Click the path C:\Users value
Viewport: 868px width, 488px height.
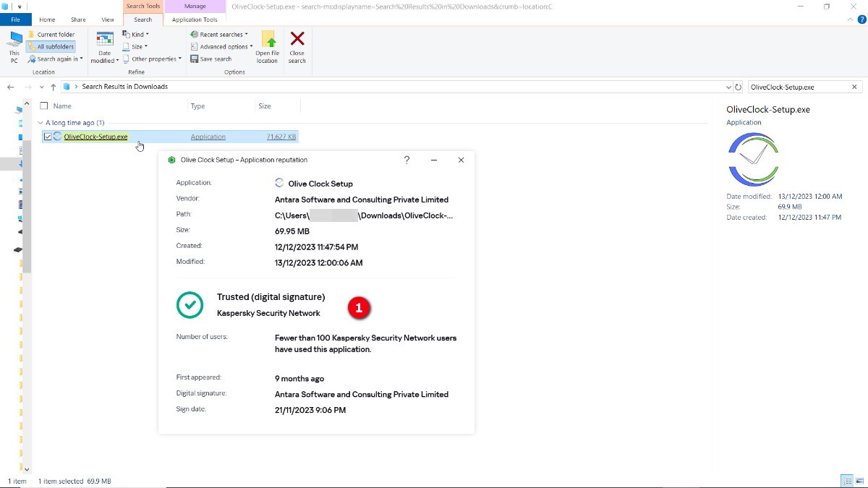[364, 215]
